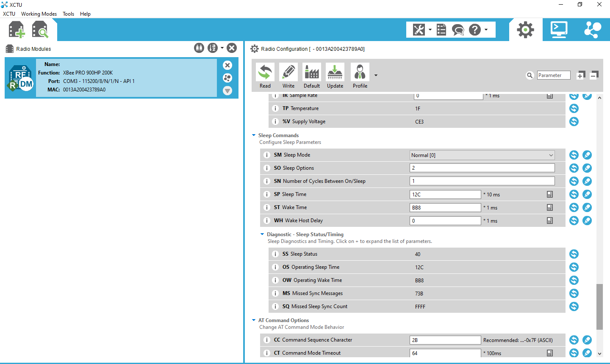Click the Add radio module icon
Screen dimensions: 610x364
coord(17,30)
